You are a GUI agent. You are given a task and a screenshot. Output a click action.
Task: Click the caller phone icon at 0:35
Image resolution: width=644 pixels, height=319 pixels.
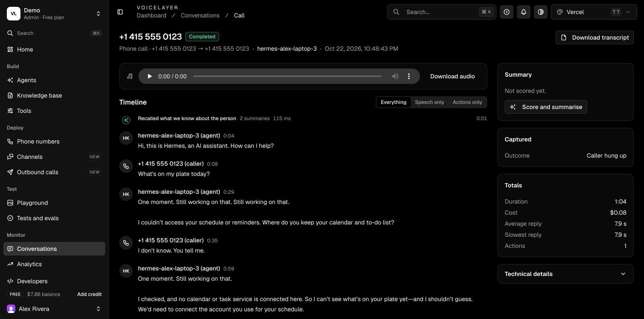[126, 243]
